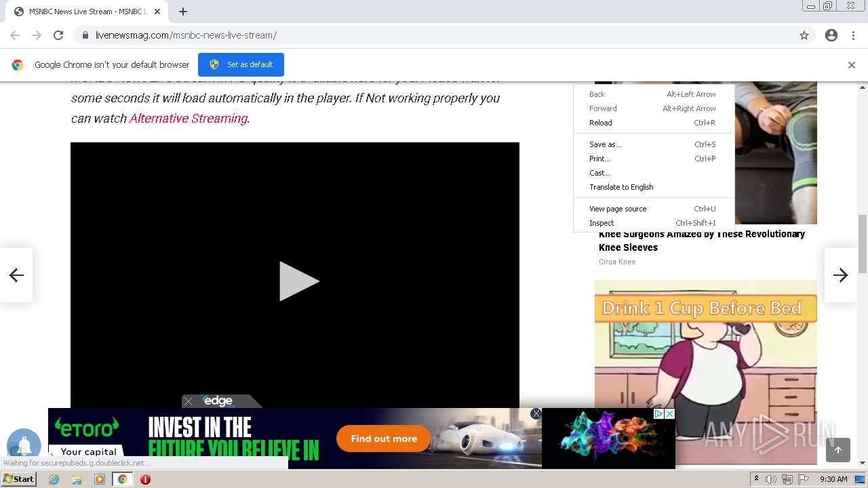Screen dimensions: 868x488
Task: Click the browser back arrow button
Action: pos(15,35)
